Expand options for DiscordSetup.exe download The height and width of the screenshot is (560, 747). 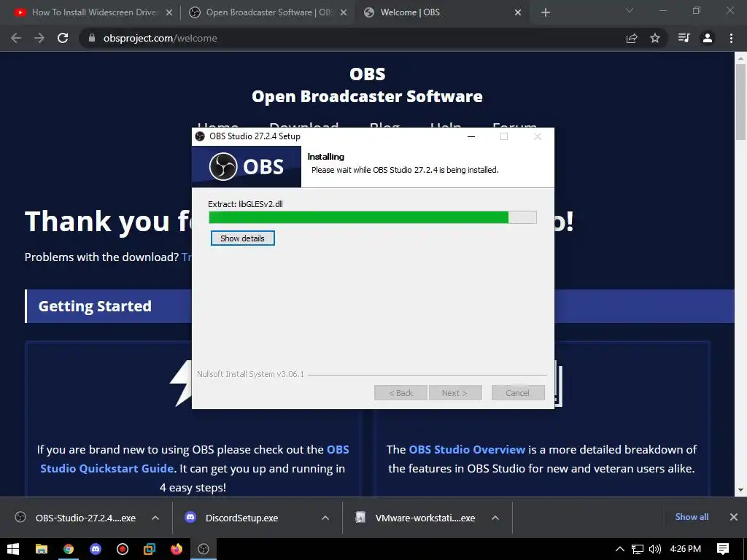pyautogui.click(x=325, y=518)
